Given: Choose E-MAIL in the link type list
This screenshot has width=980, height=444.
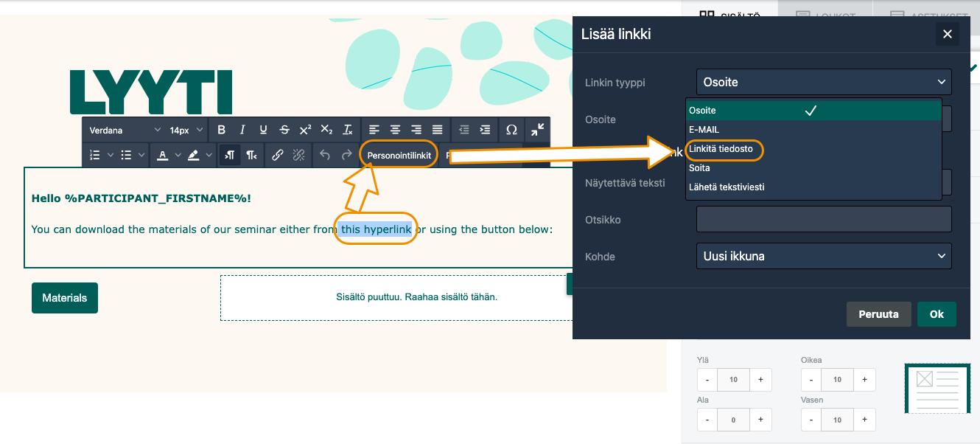Looking at the screenshot, I should coord(704,130).
